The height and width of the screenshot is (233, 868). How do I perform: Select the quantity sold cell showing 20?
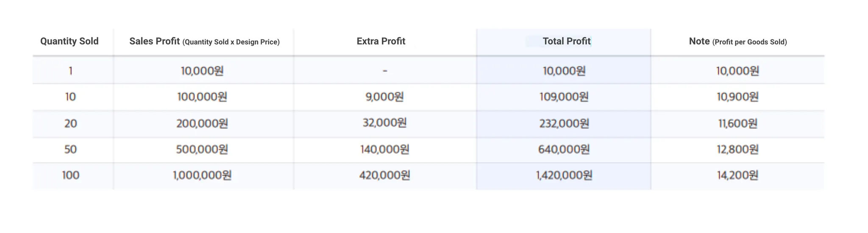pos(70,124)
